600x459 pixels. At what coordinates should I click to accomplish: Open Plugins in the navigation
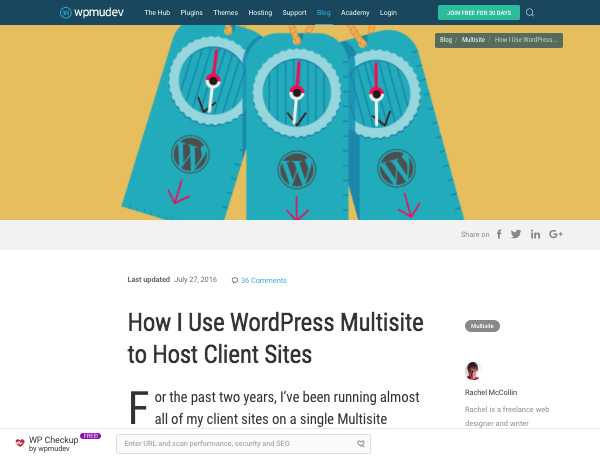coord(191,13)
